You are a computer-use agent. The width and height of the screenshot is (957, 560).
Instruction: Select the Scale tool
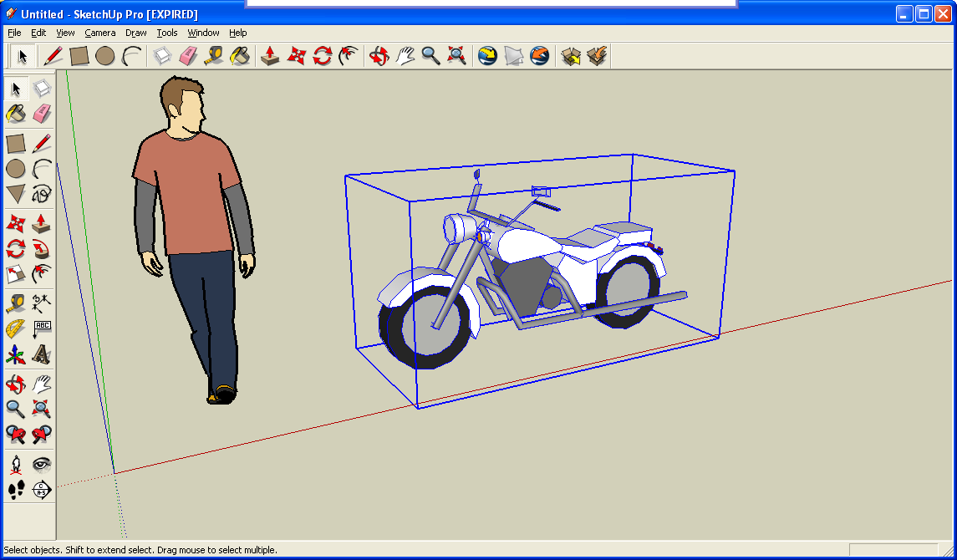[x=15, y=274]
